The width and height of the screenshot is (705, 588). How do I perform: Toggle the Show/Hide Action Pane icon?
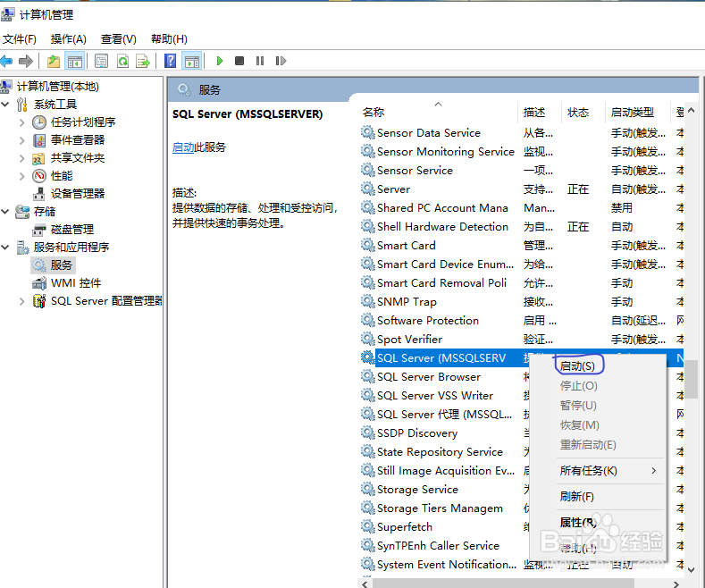pos(192,61)
